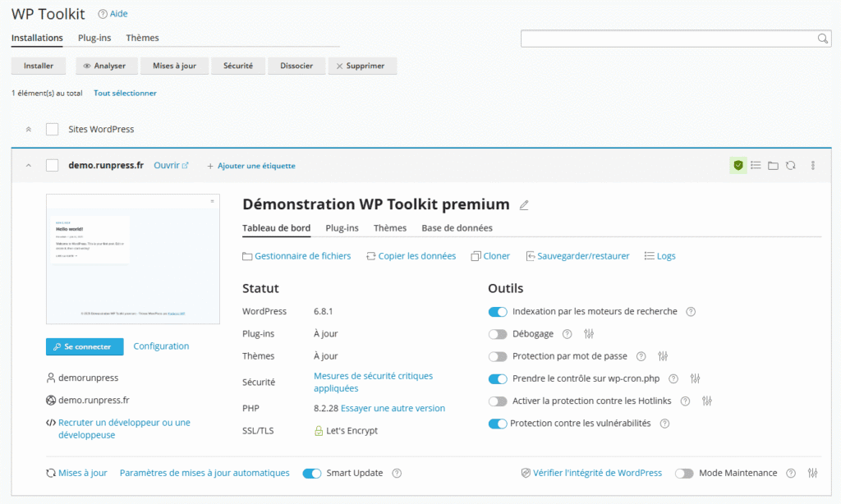Open Mode Maintenance settings sliders icon

point(813,474)
